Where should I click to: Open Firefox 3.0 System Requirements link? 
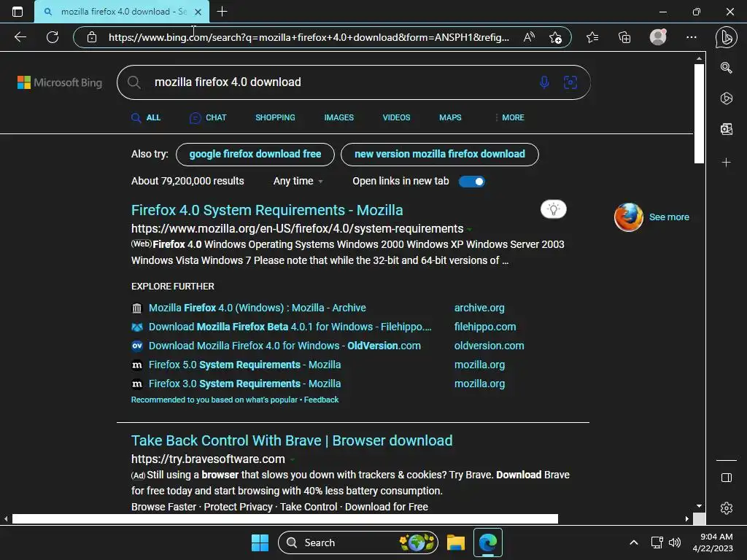(x=245, y=384)
